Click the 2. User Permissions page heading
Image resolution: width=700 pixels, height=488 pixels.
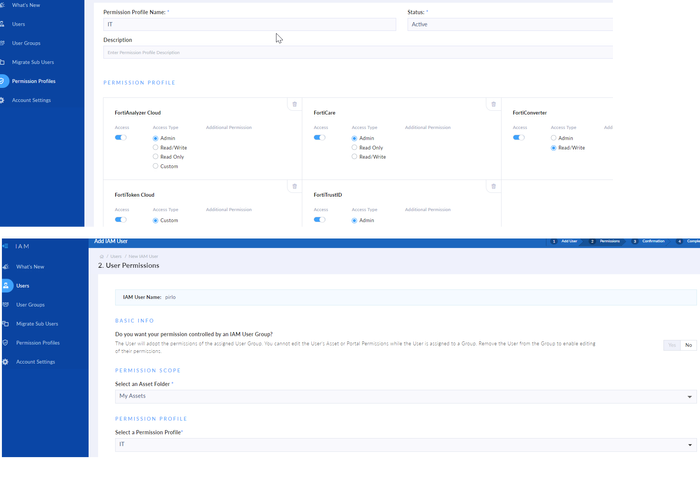[x=129, y=265]
